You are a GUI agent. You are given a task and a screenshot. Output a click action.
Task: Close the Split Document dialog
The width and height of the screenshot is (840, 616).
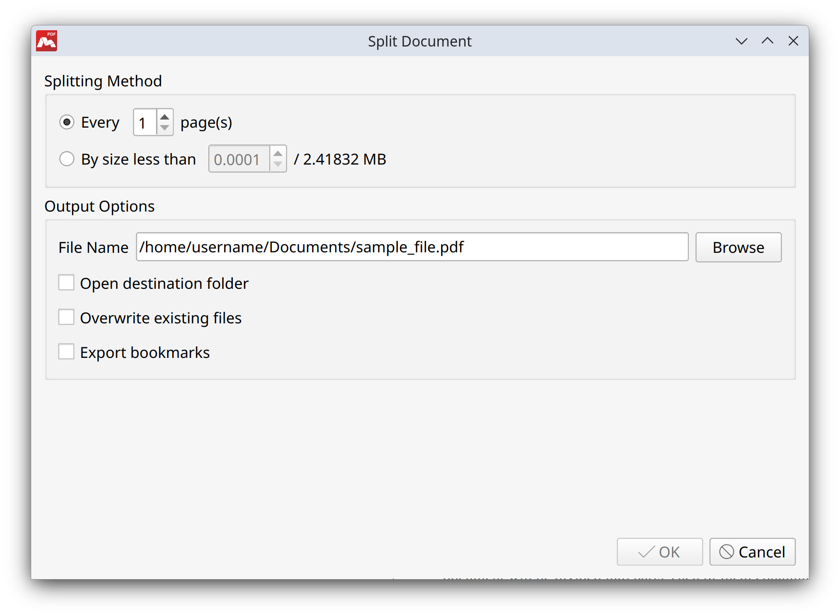coord(793,41)
